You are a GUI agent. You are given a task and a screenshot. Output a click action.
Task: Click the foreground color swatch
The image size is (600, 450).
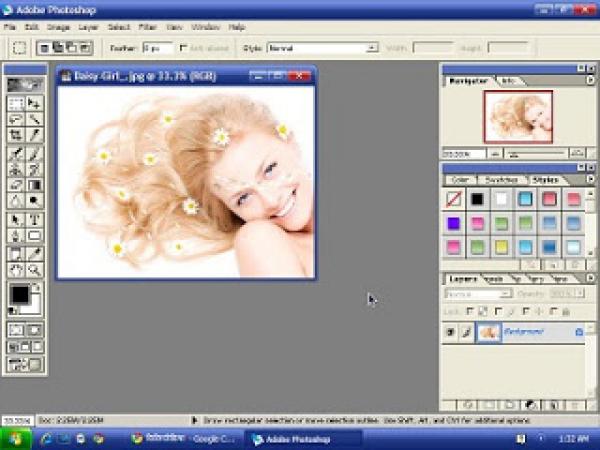point(19,293)
